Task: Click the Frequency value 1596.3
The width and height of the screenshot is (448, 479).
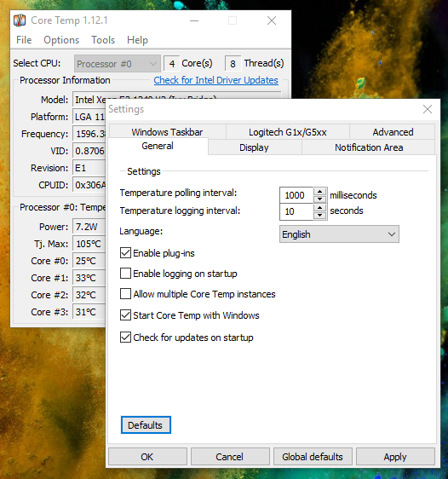Action: click(89, 134)
